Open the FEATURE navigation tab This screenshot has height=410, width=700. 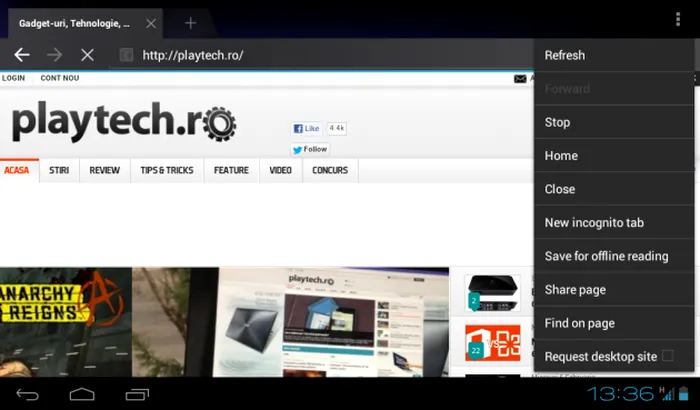pos(231,170)
